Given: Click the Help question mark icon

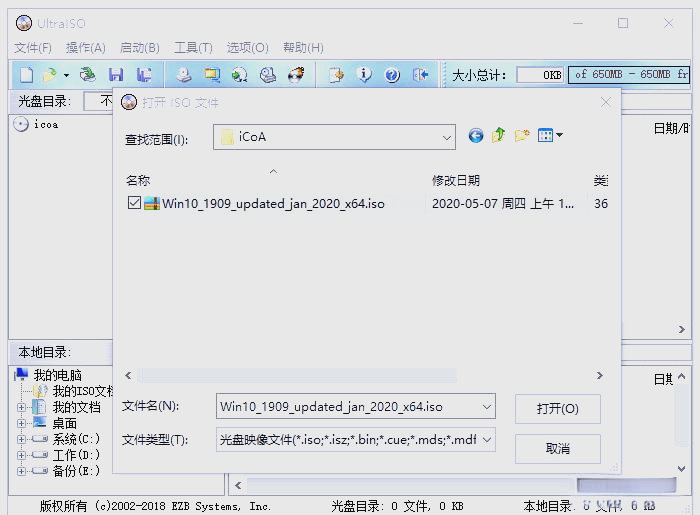Looking at the screenshot, I should tap(392, 75).
